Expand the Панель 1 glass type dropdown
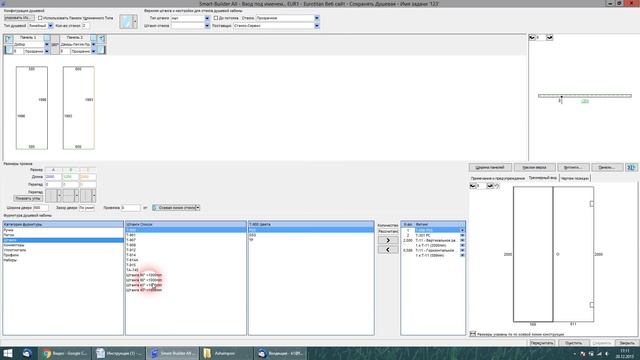Screen dimensions: 640x360 click(x=47, y=51)
